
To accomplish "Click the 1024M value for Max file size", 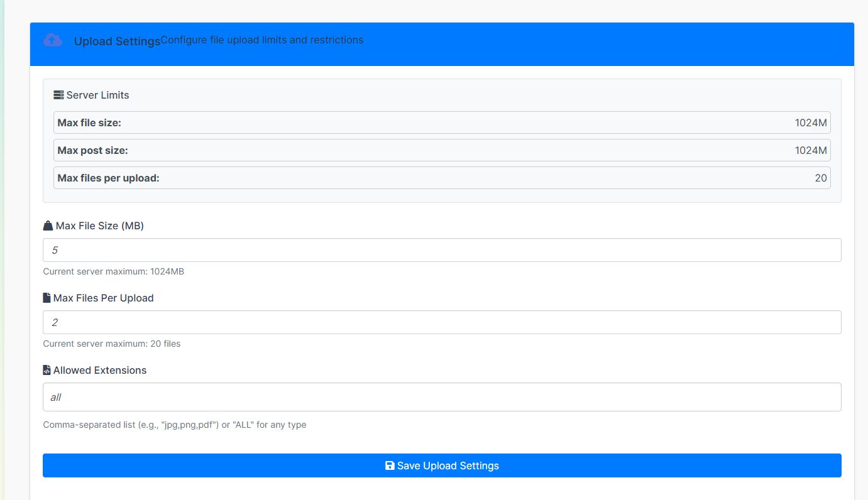I will click(x=811, y=122).
